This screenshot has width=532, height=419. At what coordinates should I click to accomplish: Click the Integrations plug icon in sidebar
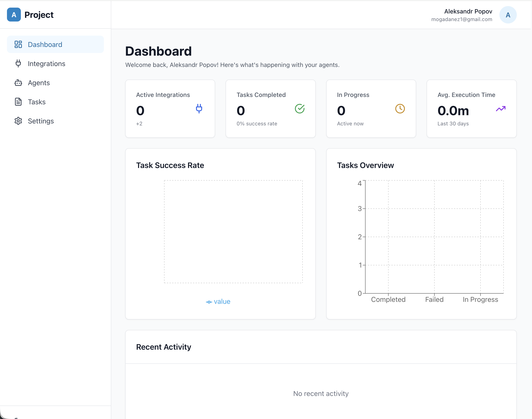pos(18,63)
